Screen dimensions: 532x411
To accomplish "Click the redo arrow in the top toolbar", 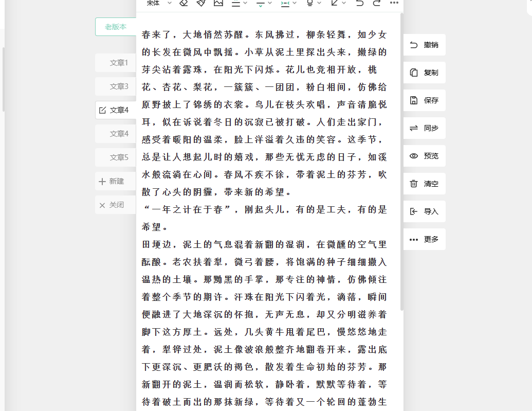I will point(377,3).
